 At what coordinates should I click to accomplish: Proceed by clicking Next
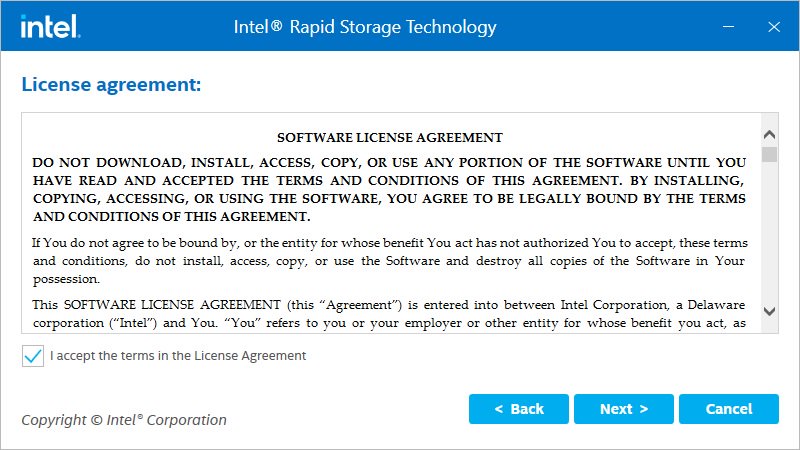(x=624, y=409)
